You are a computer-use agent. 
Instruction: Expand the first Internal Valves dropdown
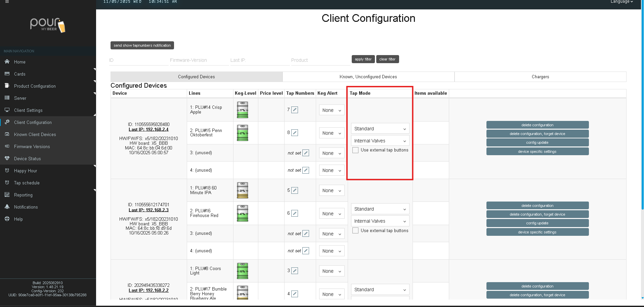[x=380, y=141]
